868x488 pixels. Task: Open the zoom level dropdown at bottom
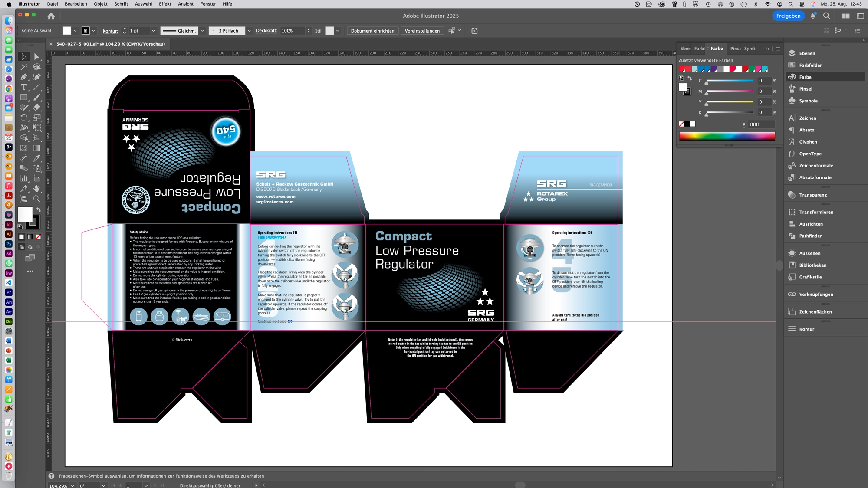pos(72,485)
